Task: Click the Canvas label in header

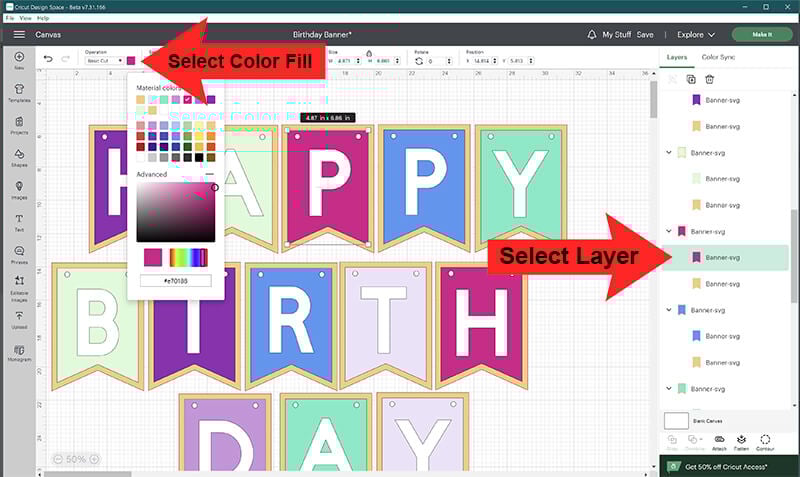Action: [48, 35]
